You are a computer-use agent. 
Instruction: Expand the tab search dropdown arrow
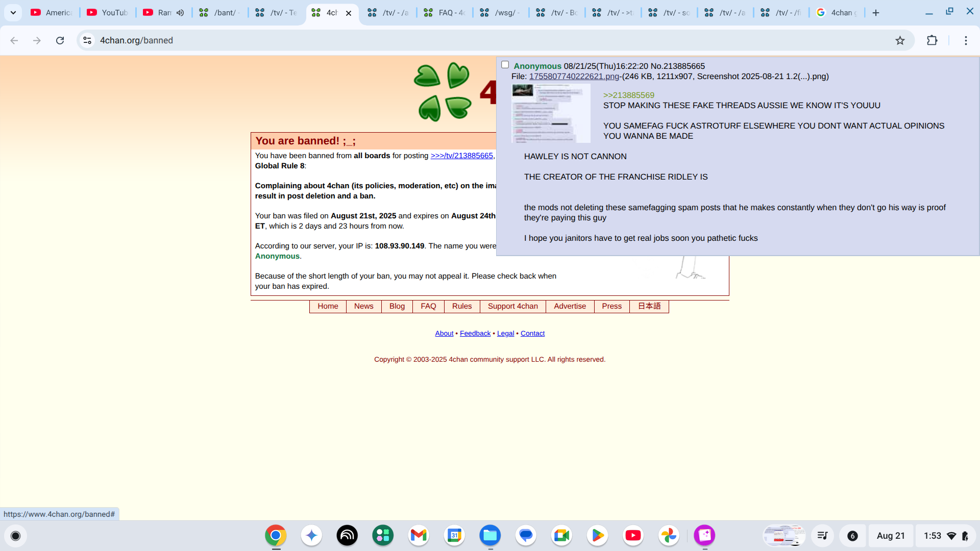(x=13, y=13)
